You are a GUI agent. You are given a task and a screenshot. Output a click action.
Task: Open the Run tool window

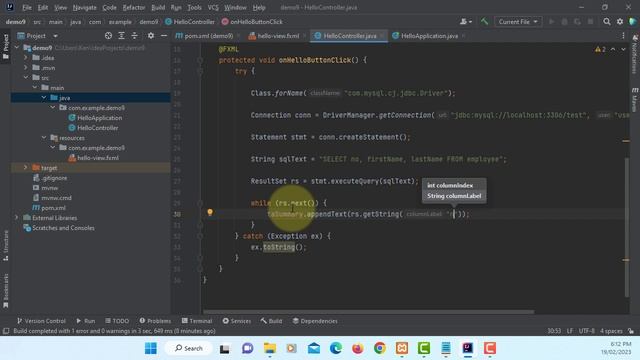coord(86,321)
